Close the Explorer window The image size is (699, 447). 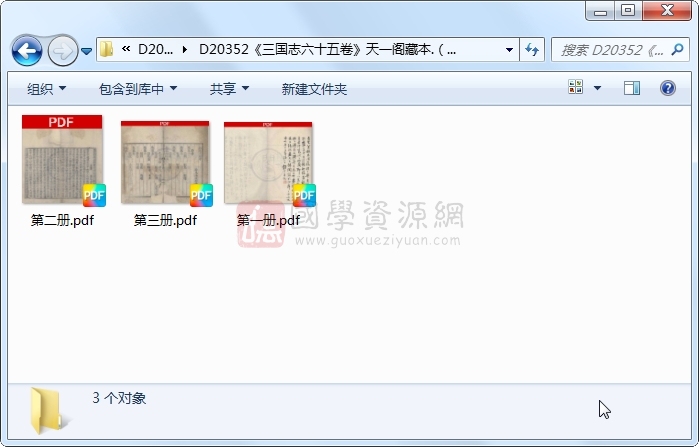667,10
